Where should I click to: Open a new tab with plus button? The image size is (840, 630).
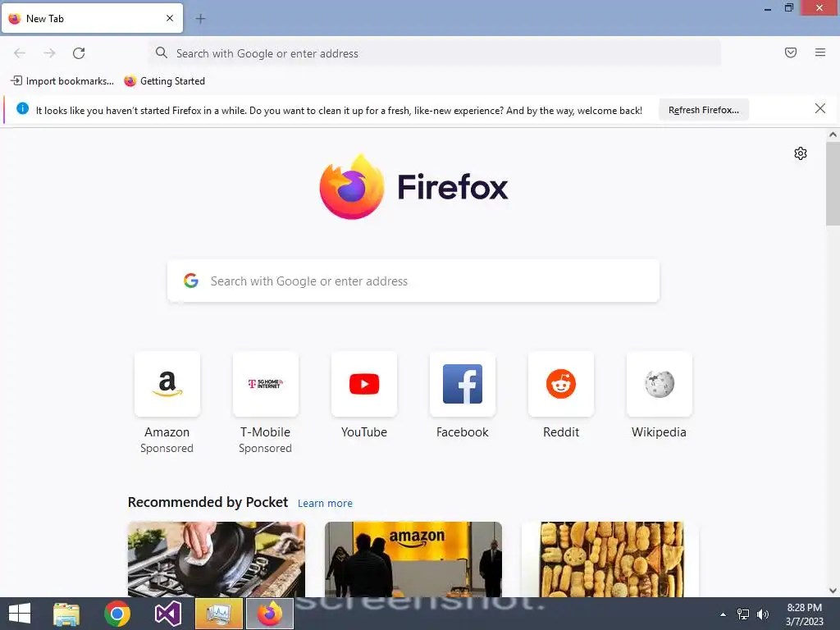click(200, 19)
